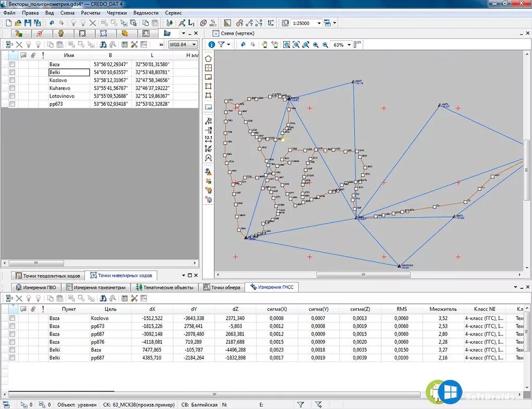The image size is (532, 409).
Task: Click the schema horizontal scrollbar thumb
Action: (364, 274)
